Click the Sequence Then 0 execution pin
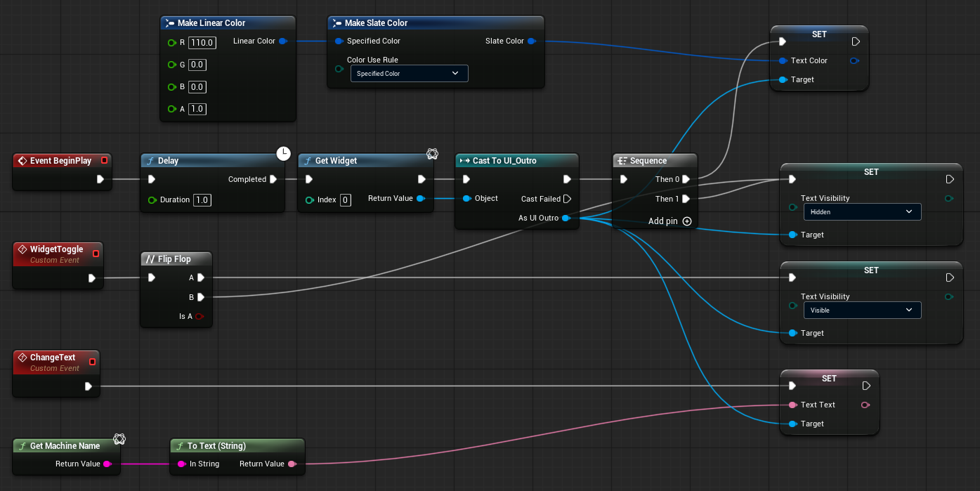The width and height of the screenshot is (980, 491). 686,179
